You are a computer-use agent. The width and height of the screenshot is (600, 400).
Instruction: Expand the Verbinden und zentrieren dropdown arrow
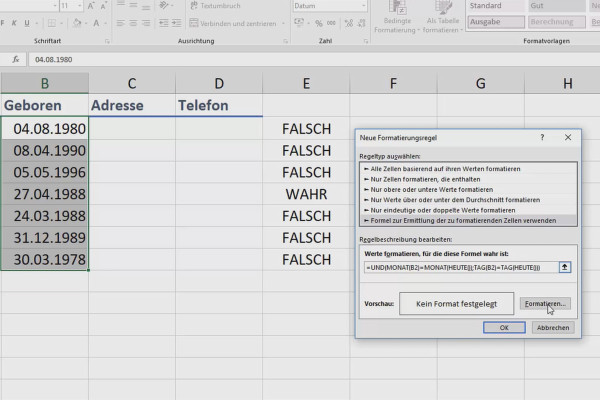[283, 23]
